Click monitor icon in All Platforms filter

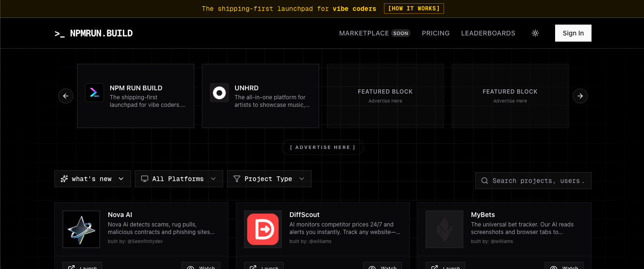point(145,179)
